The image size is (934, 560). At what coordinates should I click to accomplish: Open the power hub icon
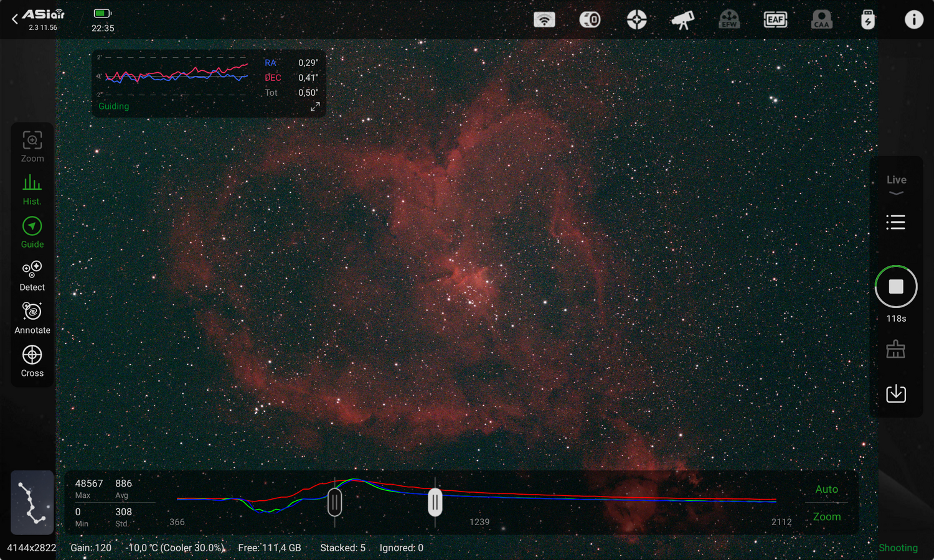(x=867, y=19)
